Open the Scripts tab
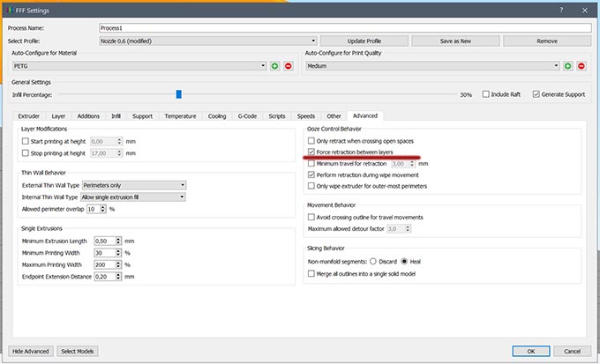 tap(277, 116)
